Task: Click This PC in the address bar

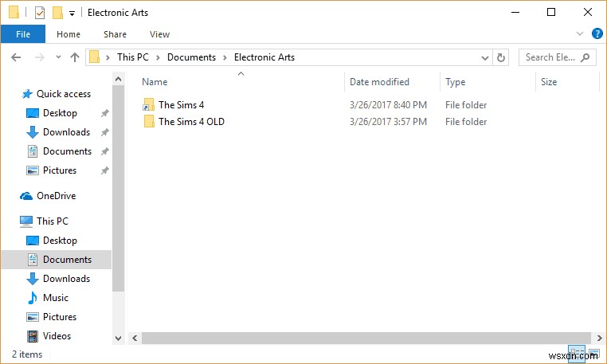Action: (133, 57)
